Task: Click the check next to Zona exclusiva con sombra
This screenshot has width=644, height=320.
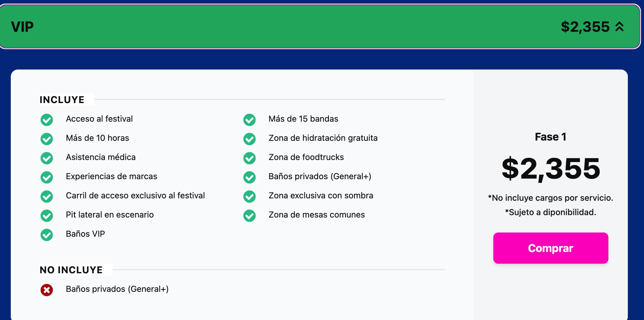Action: [x=250, y=197]
